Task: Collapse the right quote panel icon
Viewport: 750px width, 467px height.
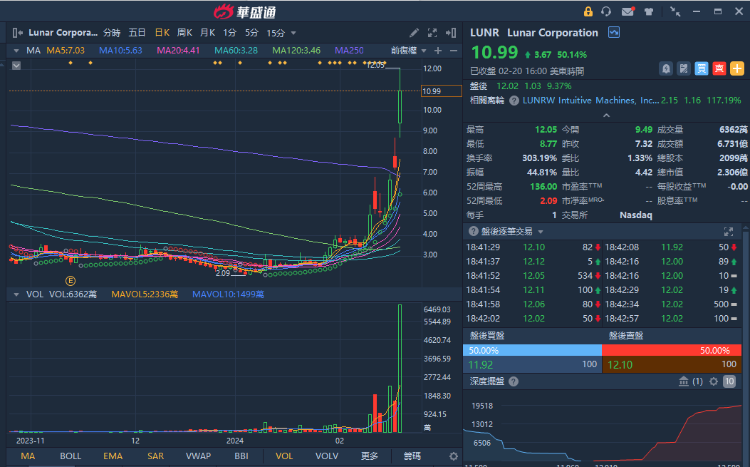Action: (451, 33)
